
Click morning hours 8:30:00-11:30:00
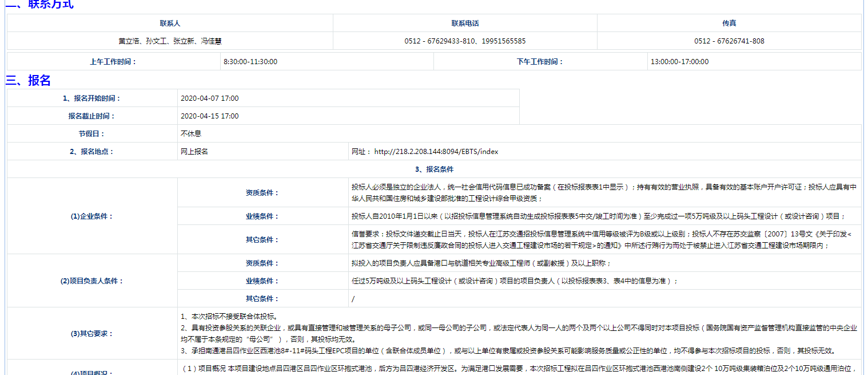250,62
